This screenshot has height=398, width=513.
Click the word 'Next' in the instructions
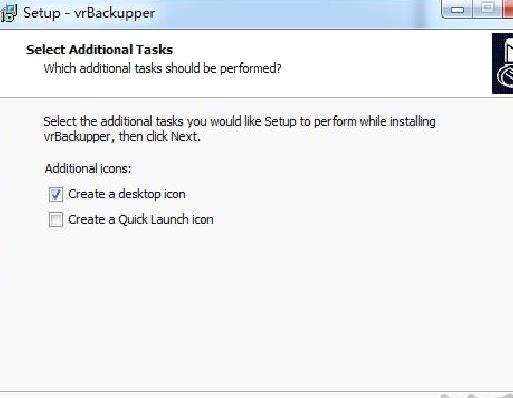point(184,137)
